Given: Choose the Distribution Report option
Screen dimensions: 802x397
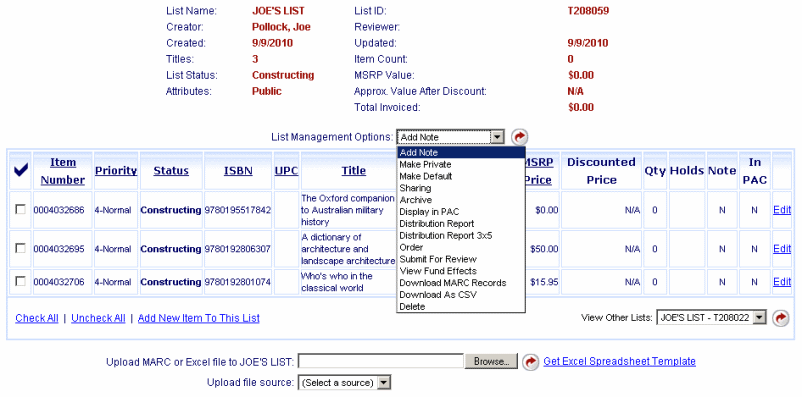Looking at the screenshot, I should [461, 224].
